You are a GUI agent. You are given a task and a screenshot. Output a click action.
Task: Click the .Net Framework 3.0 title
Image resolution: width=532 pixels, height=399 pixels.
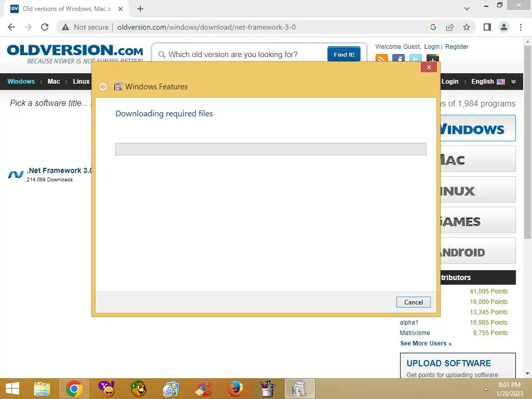point(59,170)
